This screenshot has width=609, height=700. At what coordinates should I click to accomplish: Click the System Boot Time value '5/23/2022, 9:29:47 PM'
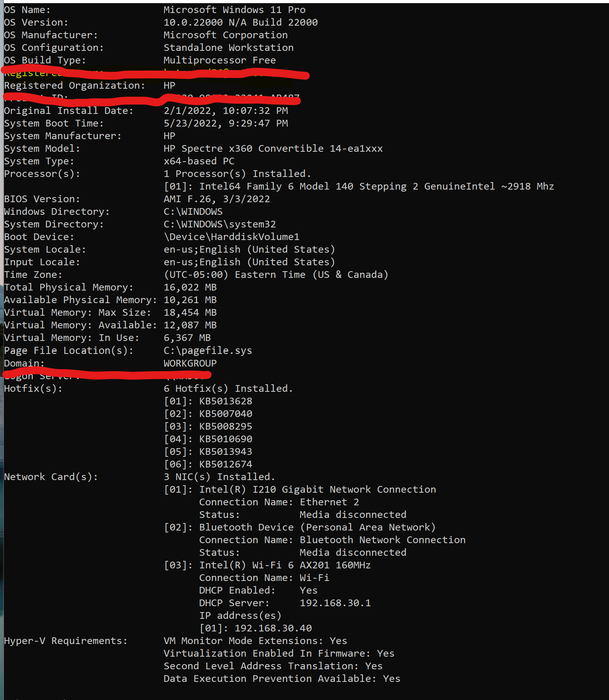226,123
